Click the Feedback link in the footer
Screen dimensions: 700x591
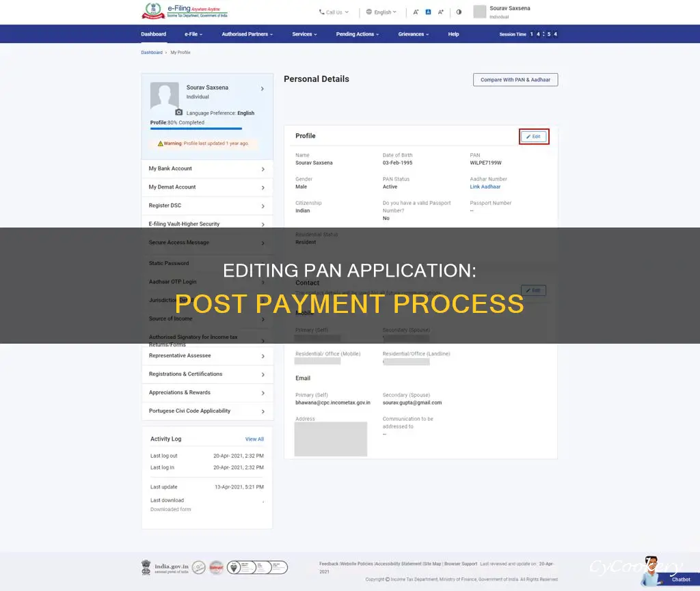[x=329, y=564]
